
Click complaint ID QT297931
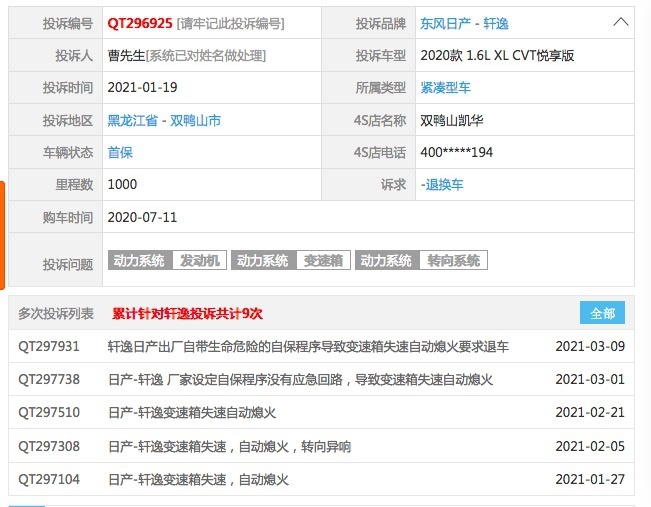(x=49, y=346)
